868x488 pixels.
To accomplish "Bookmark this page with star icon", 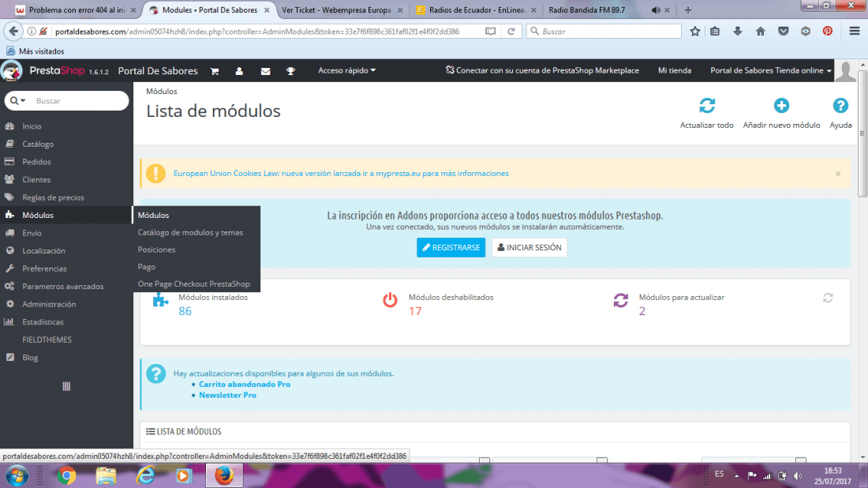I will [x=694, y=32].
